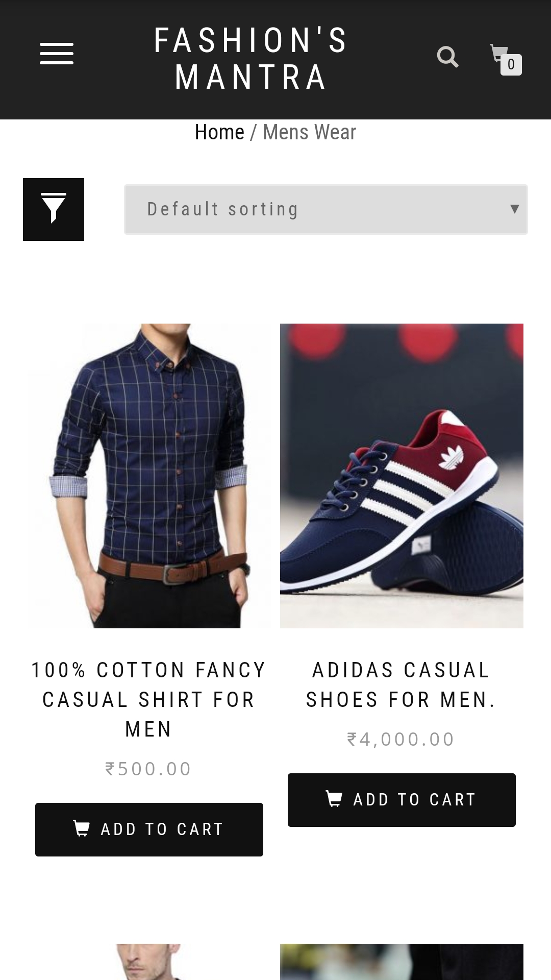The height and width of the screenshot is (980, 551).
Task: Tap the cart item count badge
Action: coord(511,65)
